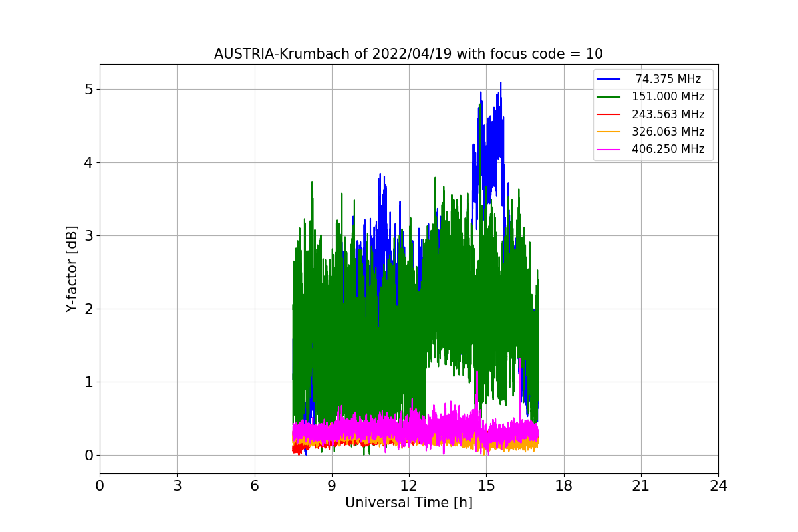Click the magenta line sample in the legend
798x532 pixels.
pos(609,150)
